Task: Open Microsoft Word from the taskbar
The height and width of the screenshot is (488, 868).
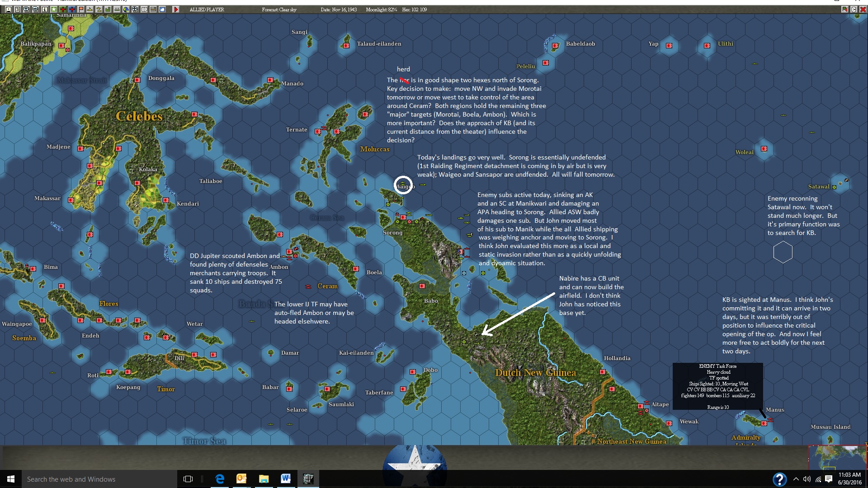Action: tap(286, 479)
